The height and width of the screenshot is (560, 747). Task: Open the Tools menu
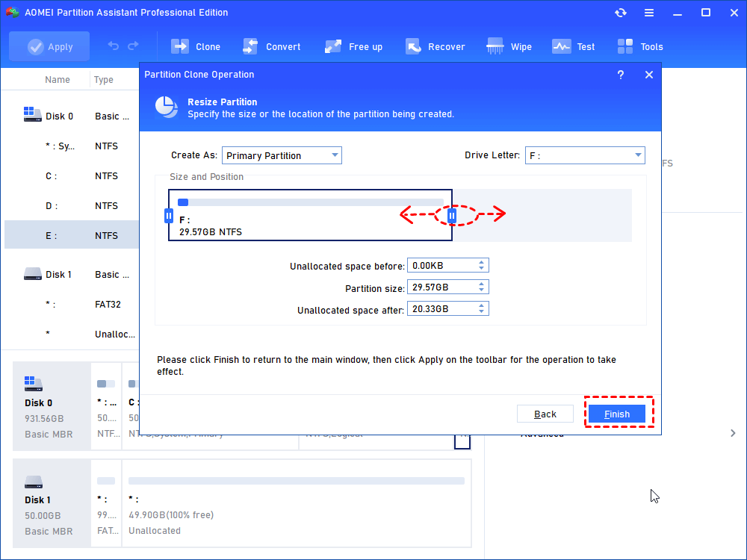tap(640, 46)
